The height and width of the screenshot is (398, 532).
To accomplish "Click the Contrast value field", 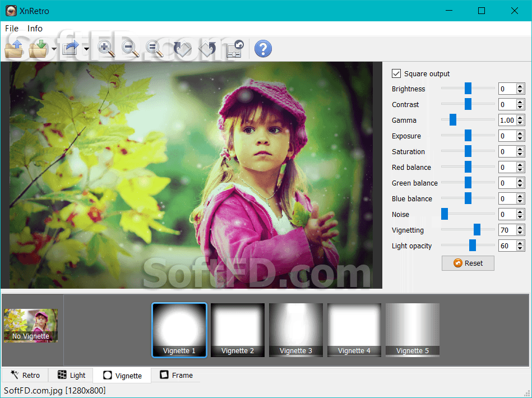I will tap(507, 104).
